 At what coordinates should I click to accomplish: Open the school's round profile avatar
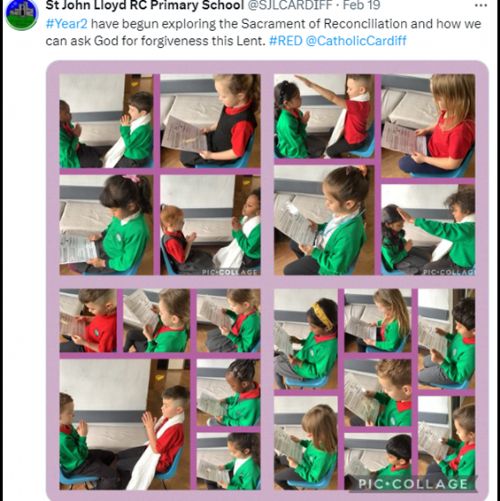tap(22, 14)
